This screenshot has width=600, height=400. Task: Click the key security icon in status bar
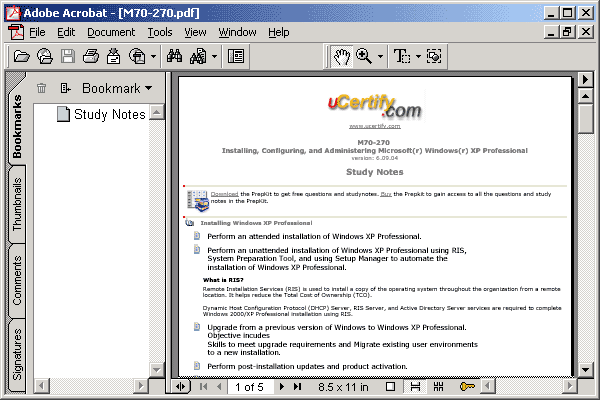point(467,387)
